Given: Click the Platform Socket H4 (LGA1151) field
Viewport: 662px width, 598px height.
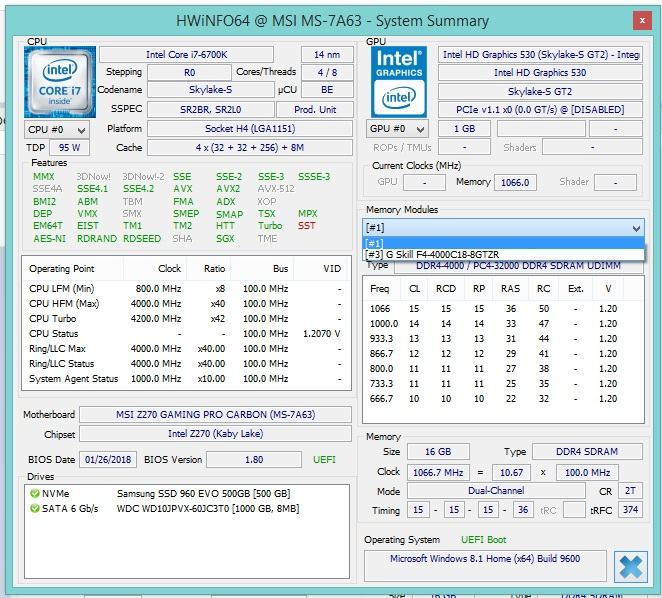Looking at the screenshot, I should (x=250, y=129).
